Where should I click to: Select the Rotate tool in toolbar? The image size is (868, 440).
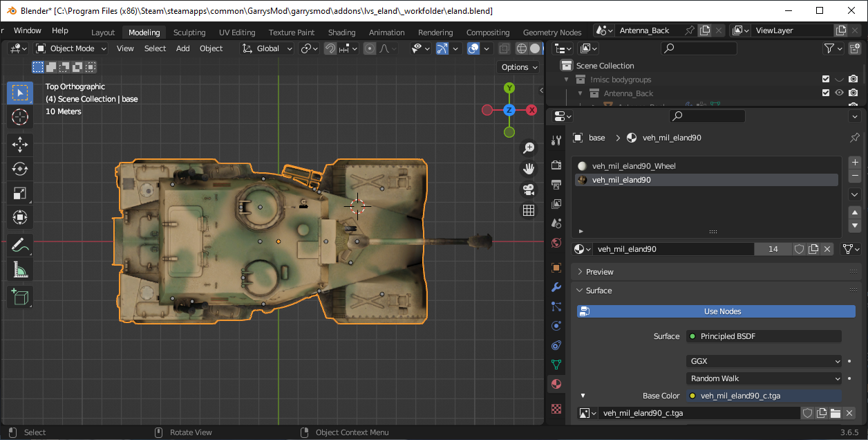(20, 169)
